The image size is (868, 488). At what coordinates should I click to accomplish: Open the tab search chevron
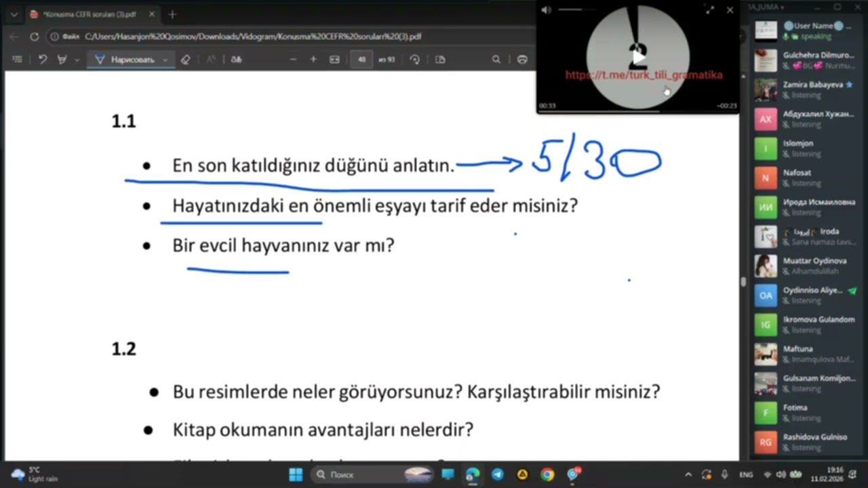coord(14,14)
